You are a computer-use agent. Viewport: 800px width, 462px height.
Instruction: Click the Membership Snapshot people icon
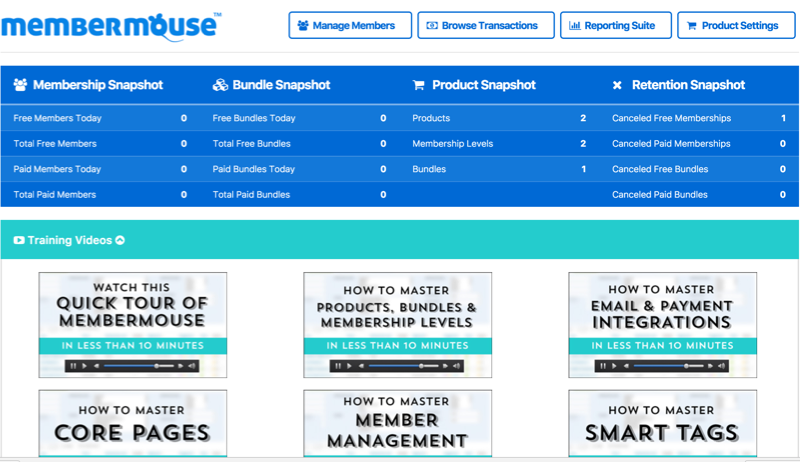point(20,85)
